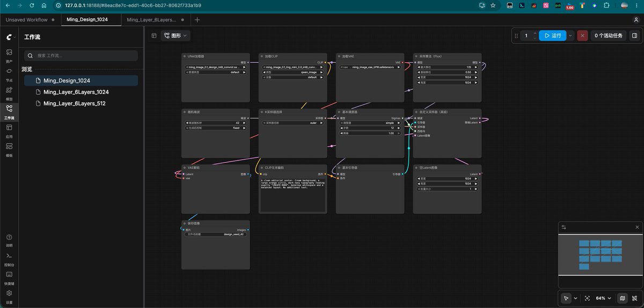Viewport: 644px width, 308px height.
Task: Open the dropdown arrow beside 运行 button
Action: point(570,35)
